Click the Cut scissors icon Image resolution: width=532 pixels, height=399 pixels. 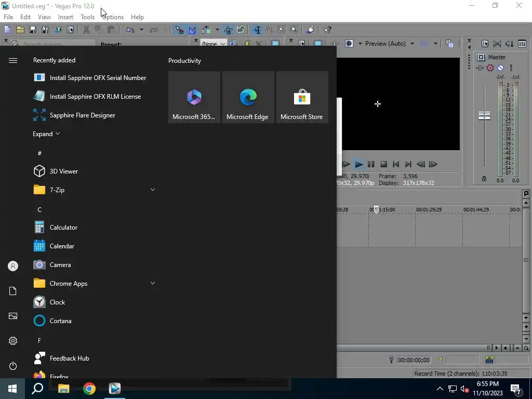click(x=86, y=30)
